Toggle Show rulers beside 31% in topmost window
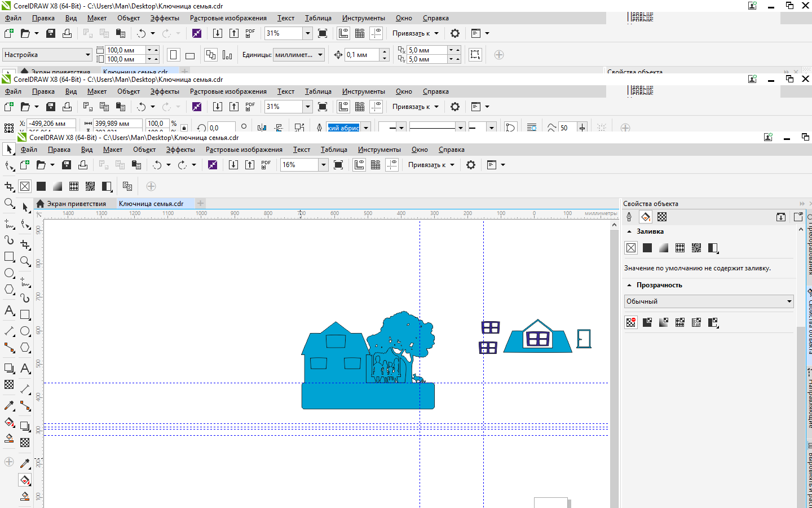The width and height of the screenshot is (812, 508). 343,33
